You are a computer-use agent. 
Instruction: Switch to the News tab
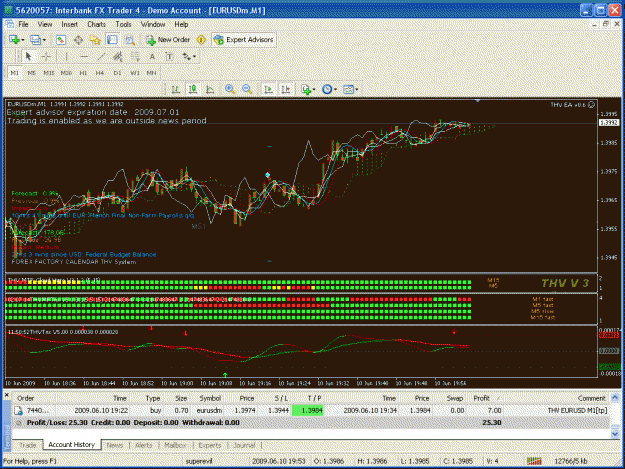tap(115, 445)
